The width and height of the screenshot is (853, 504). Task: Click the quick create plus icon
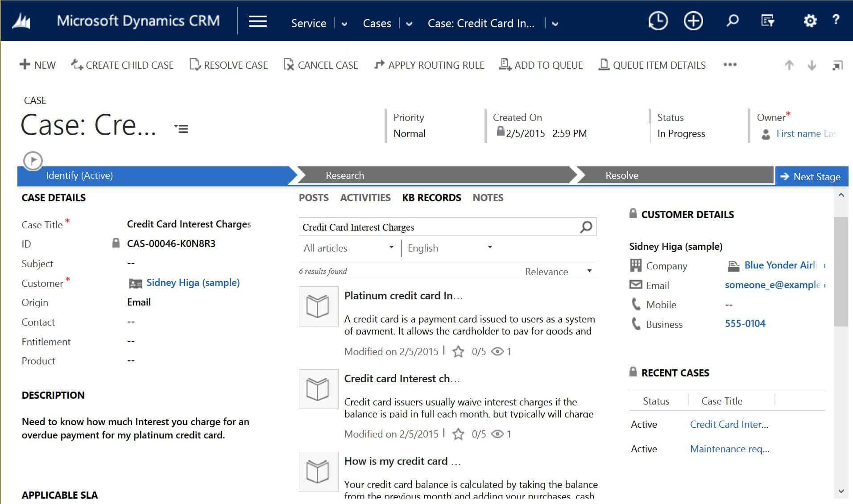pos(693,21)
